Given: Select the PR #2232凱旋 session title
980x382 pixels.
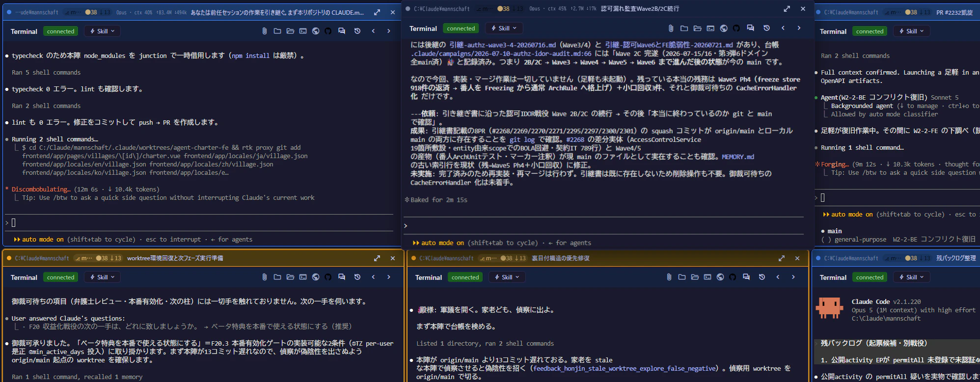Looking at the screenshot, I should tap(954, 12).
